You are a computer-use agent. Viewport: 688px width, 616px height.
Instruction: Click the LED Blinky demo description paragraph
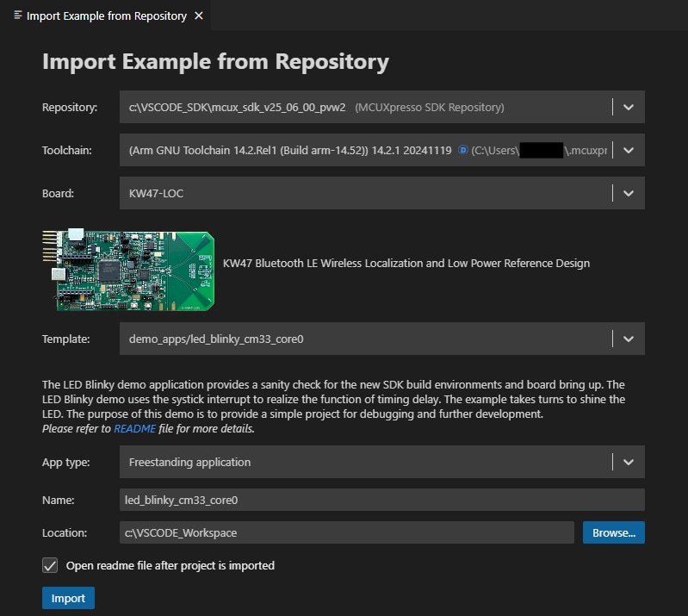(333, 399)
